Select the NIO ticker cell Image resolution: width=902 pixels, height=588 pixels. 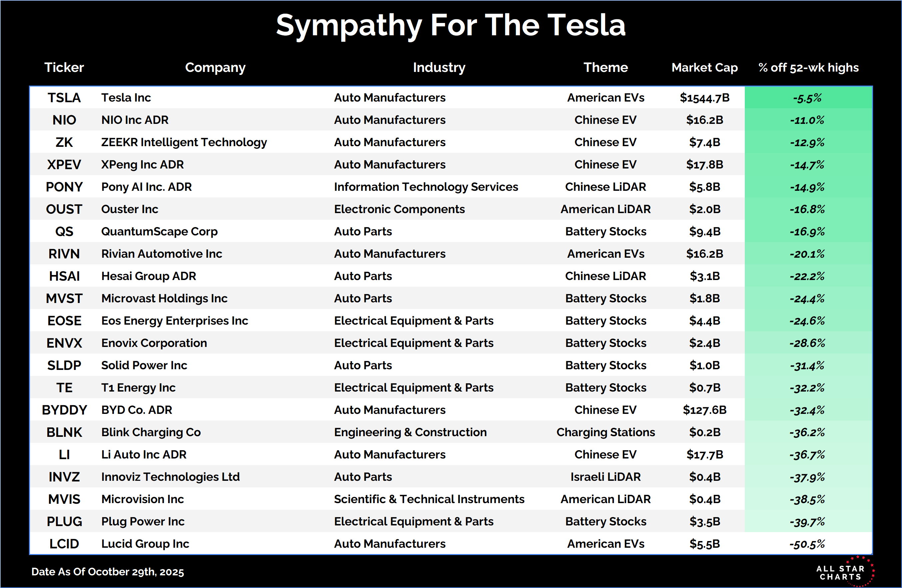coord(64,120)
